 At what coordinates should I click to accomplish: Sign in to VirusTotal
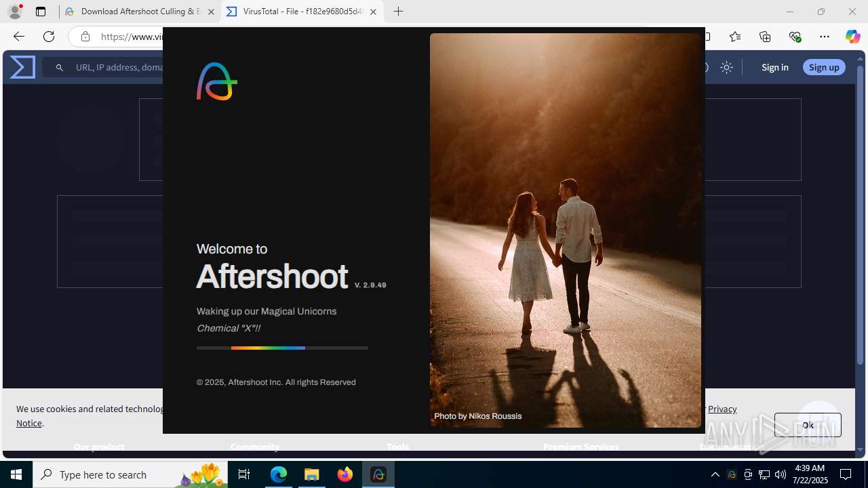click(774, 67)
